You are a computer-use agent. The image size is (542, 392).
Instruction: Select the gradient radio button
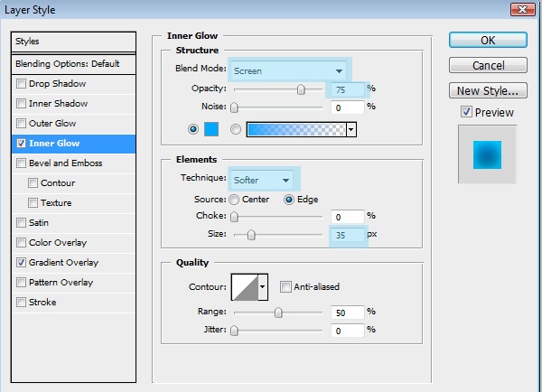click(x=236, y=129)
